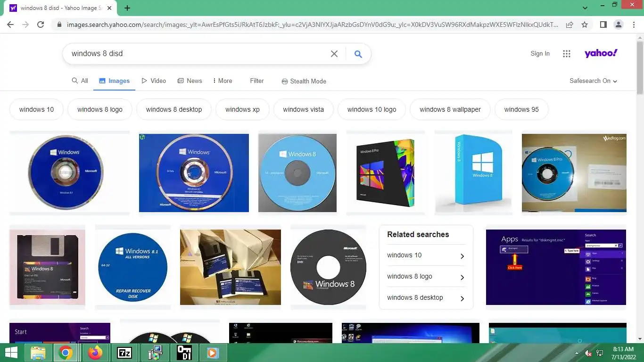This screenshot has height=362, width=644.
Task: Click the network tray icon
Action: 600,353
